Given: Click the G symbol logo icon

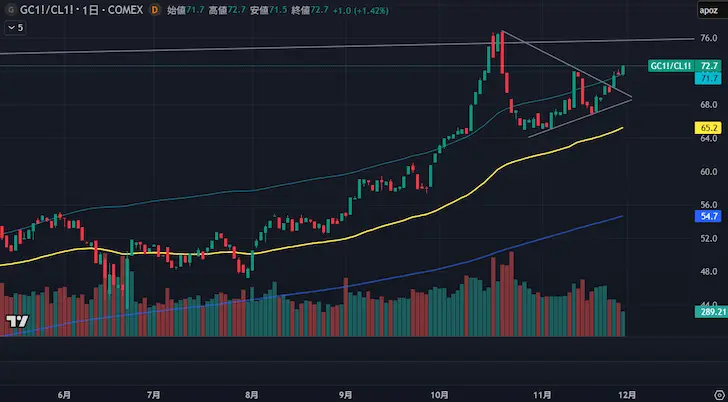Looking at the screenshot, I should click(x=10, y=9).
